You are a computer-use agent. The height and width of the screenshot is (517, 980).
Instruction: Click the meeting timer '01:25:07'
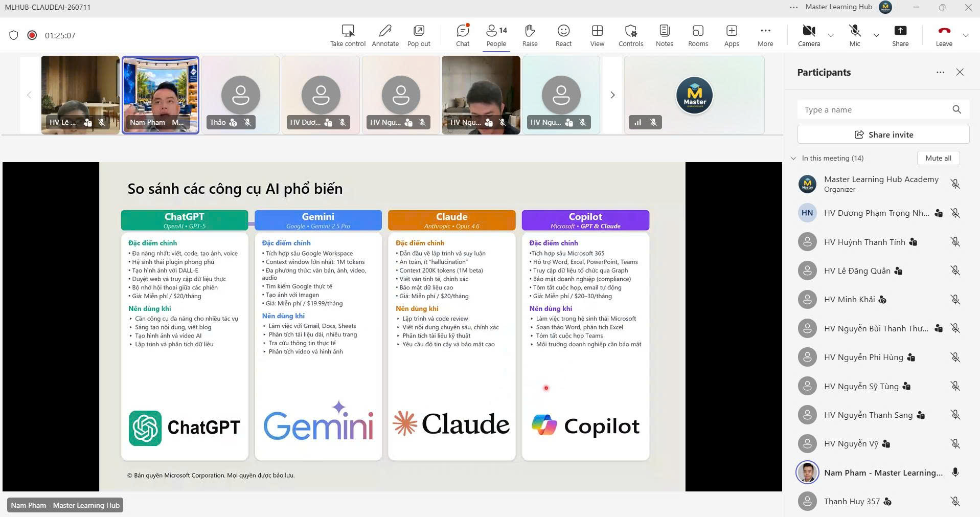pos(60,35)
